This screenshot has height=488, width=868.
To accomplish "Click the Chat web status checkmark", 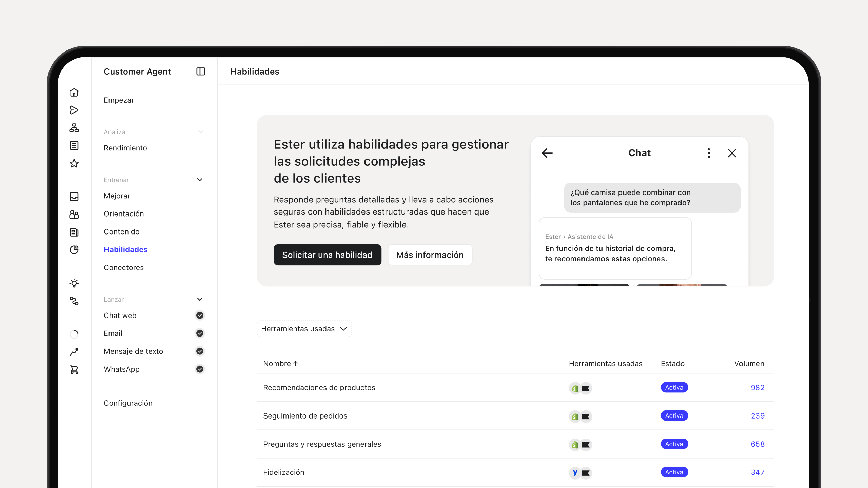I will tap(200, 316).
